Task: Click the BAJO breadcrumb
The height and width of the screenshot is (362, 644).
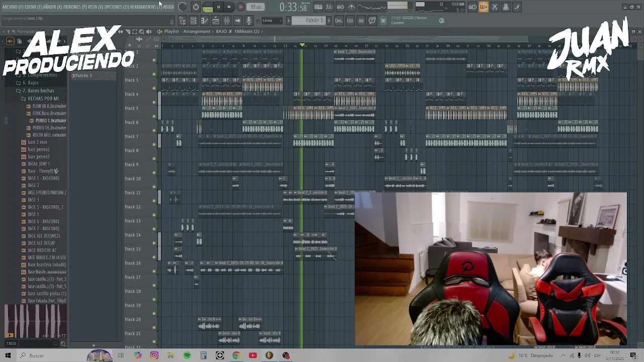Action: (x=221, y=31)
